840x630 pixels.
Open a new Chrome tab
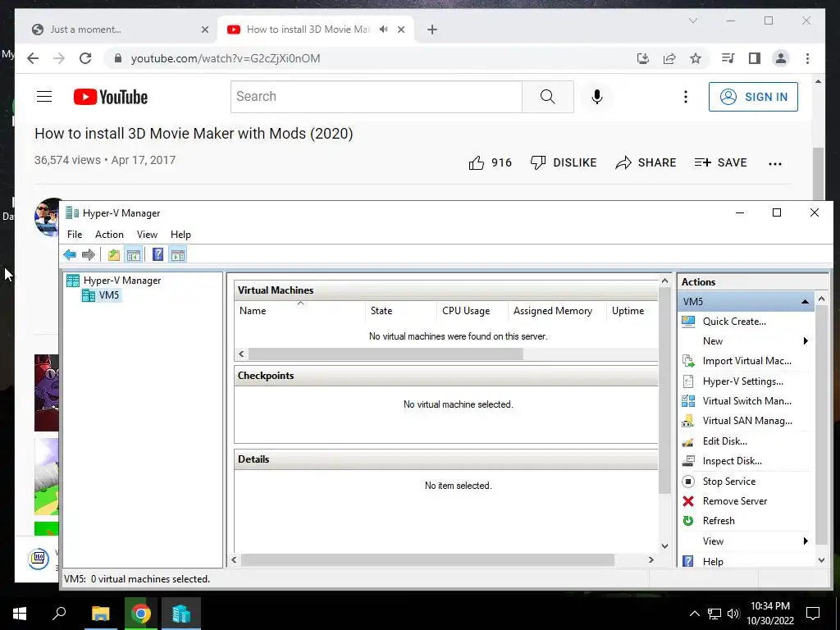[432, 30]
